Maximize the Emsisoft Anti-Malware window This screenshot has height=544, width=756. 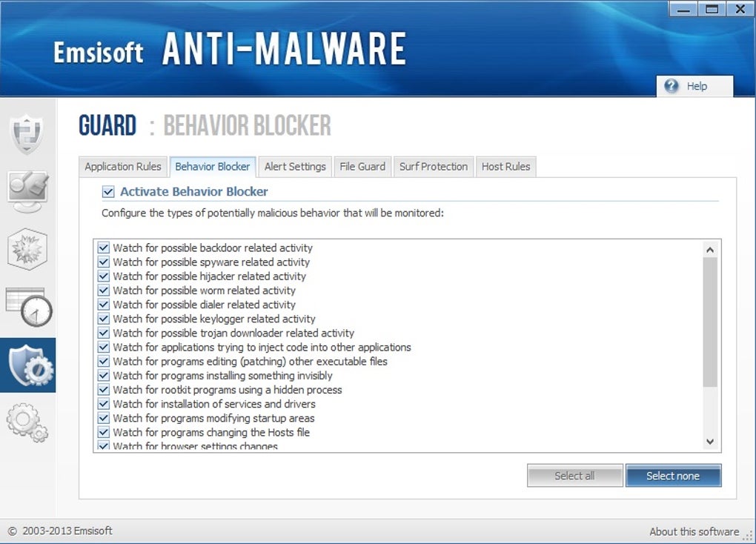(x=712, y=9)
